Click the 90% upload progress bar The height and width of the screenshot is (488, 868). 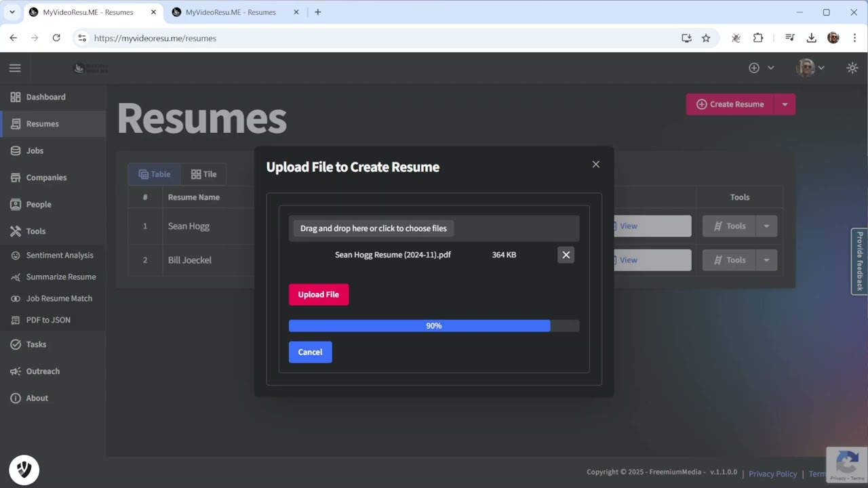[434, 326]
